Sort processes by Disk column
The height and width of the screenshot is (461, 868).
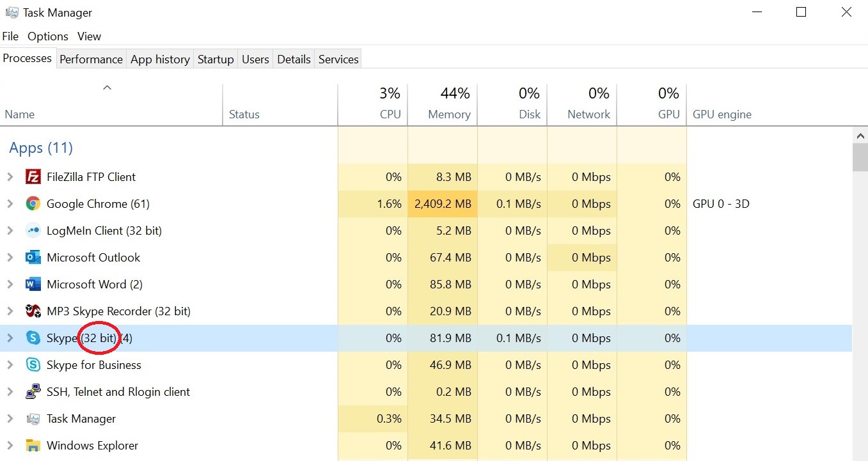[512, 105]
